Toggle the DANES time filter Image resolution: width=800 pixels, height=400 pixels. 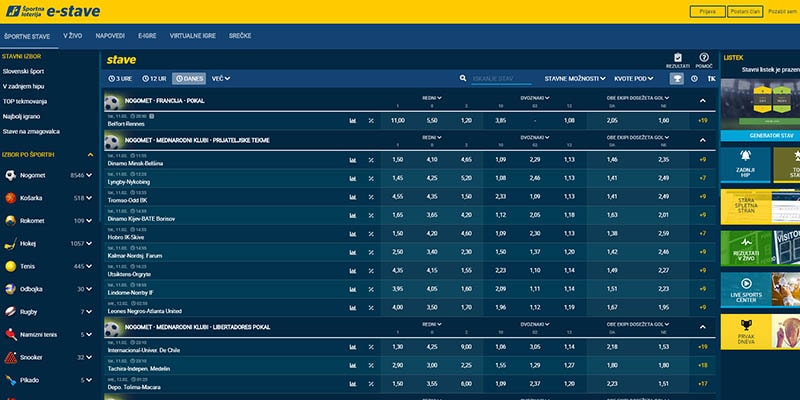pos(188,78)
